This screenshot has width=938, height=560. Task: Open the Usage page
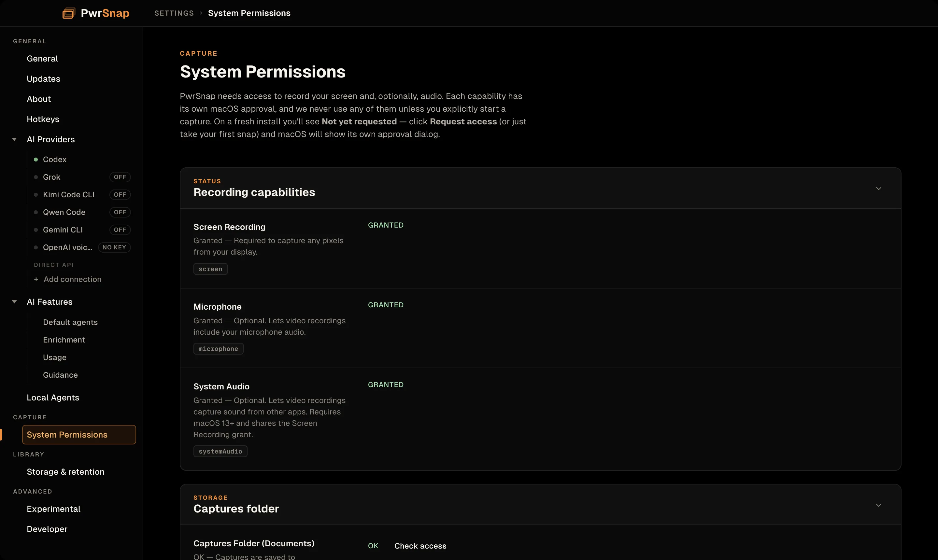pyautogui.click(x=55, y=357)
